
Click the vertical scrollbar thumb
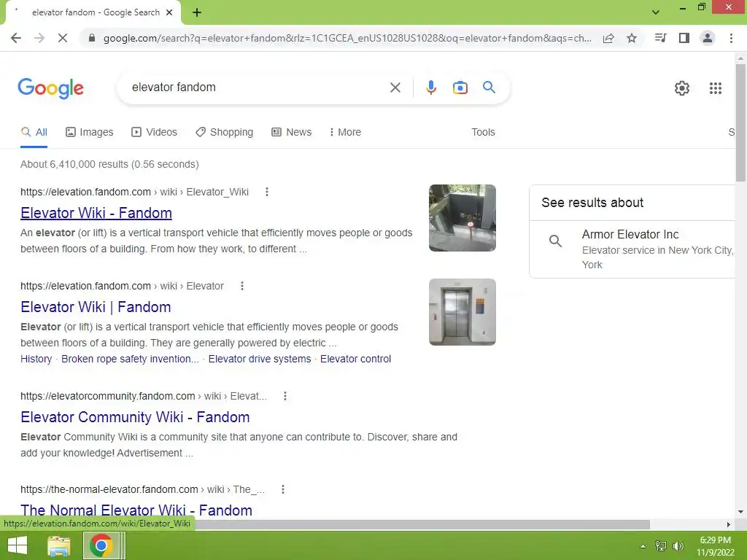point(740,122)
